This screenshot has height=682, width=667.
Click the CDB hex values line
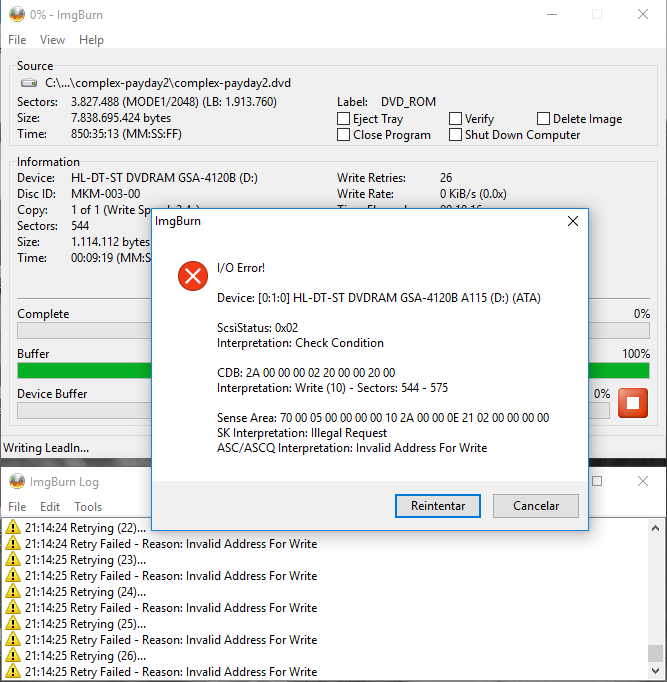[x=306, y=373]
